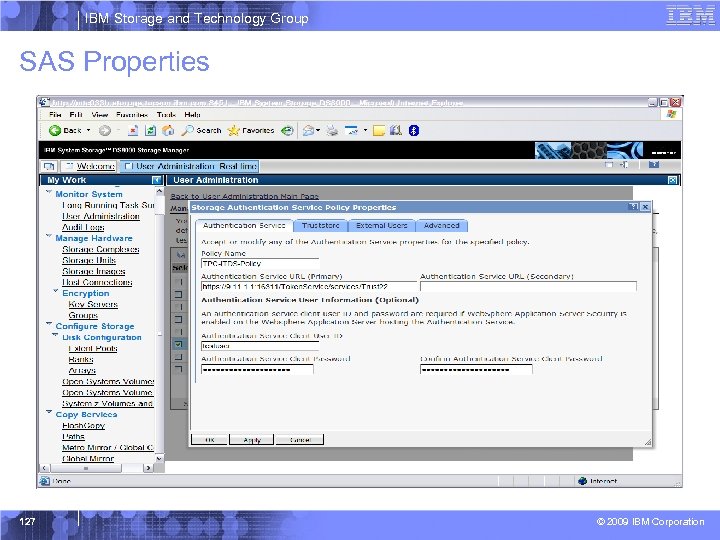Collapse the Configure Storage tree section
This screenshot has height=540, width=720.
click(49, 324)
